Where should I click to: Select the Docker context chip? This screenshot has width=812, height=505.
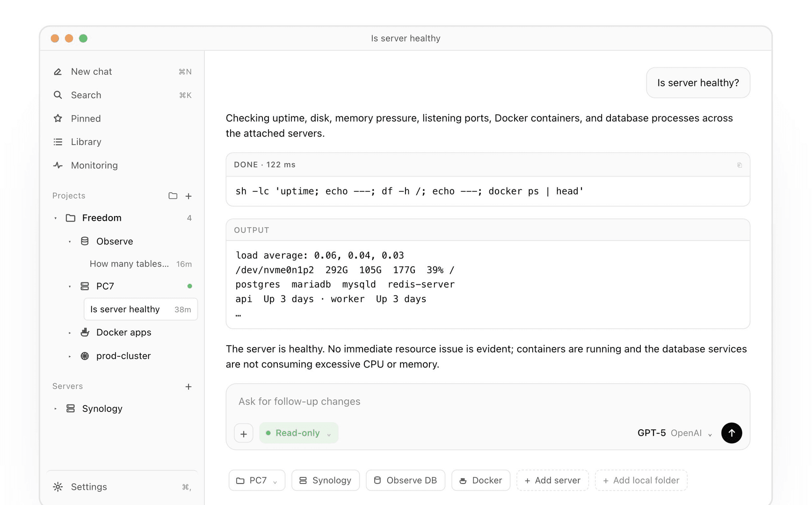[x=481, y=480]
